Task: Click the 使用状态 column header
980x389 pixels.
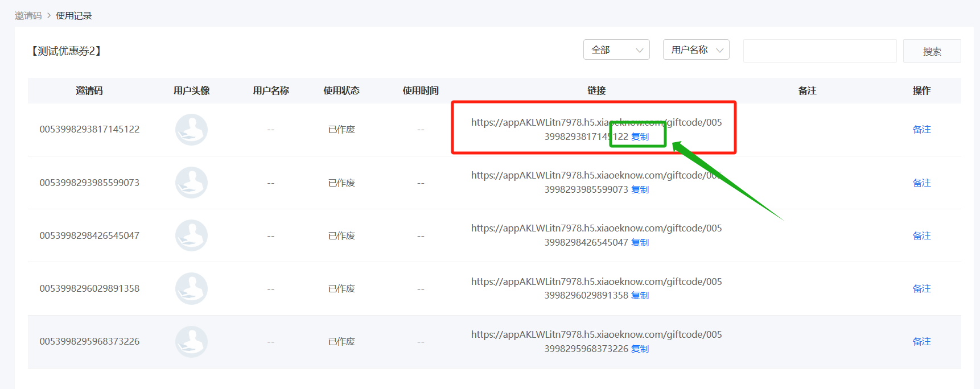Action: (341, 90)
